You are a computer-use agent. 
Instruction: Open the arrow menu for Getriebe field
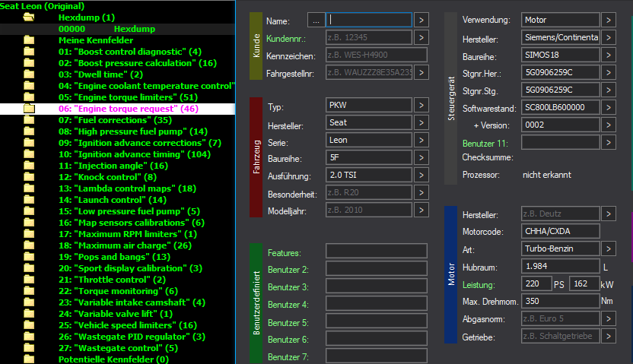(x=609, y=336)
